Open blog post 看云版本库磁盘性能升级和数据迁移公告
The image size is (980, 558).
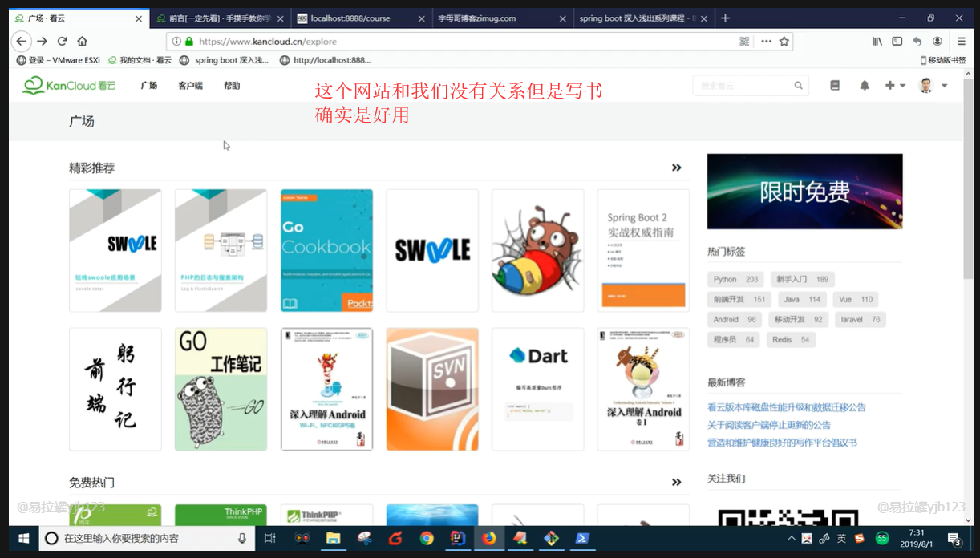tap(787, 407)
